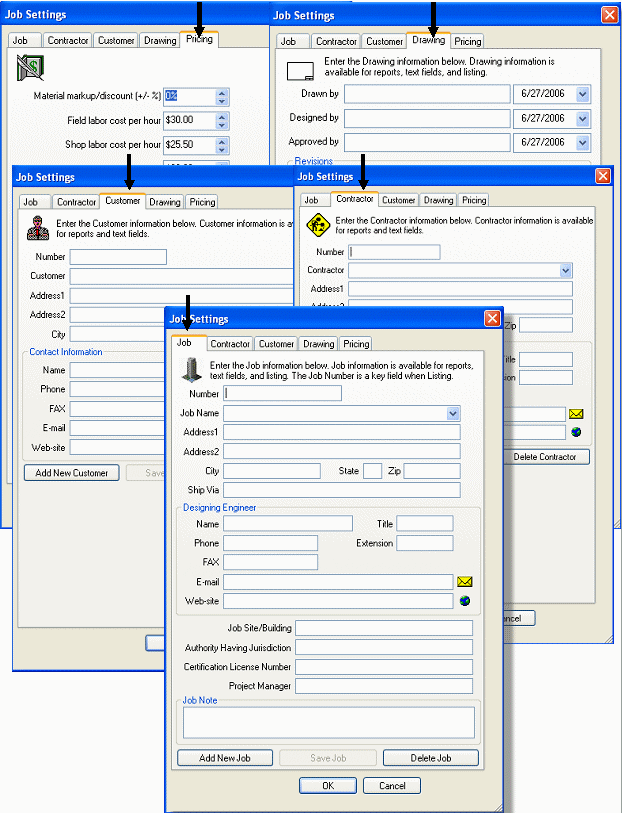Click the dollar sign Pricing icon
Image resolution: width=622 pixels, height=813 pixels.
(x=28, y=70)
